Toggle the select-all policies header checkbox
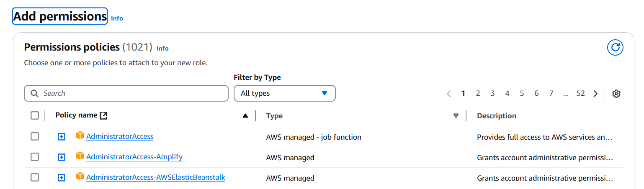Image resolution: width=644 pixels, height=189 pixels. tap(35, 115)
